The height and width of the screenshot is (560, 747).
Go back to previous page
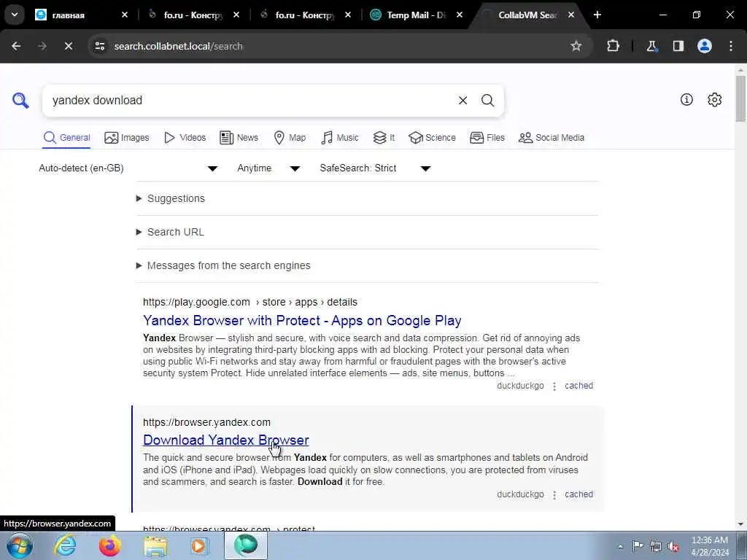pos(16,46)
